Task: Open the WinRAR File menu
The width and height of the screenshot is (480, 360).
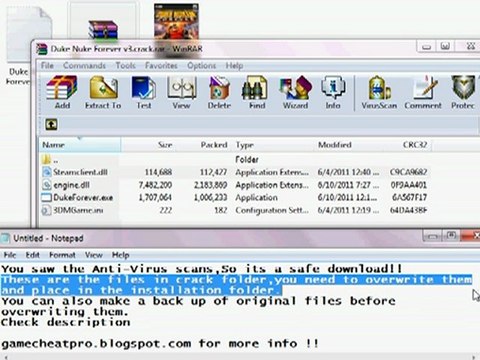Action: pos(47,65)
